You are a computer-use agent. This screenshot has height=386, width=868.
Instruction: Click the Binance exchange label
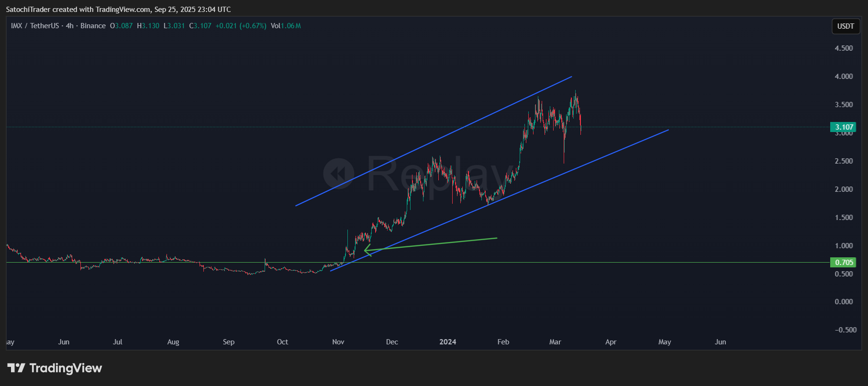93,26
